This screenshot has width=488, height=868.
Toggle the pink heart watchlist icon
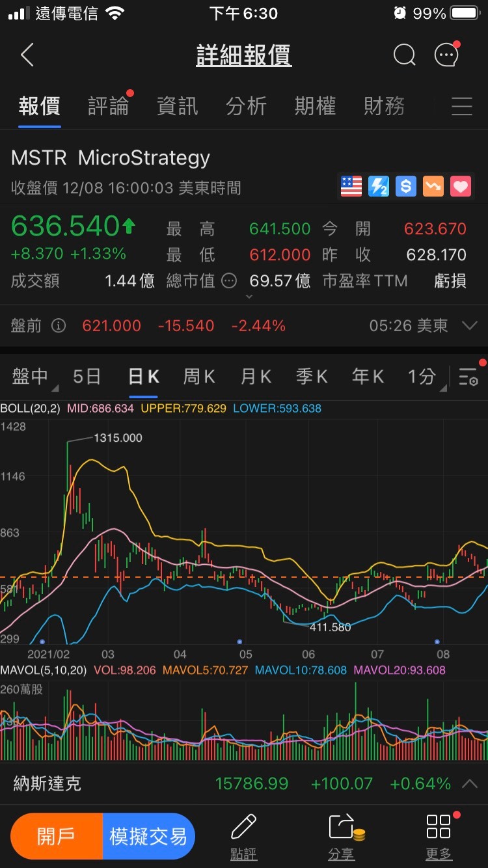click(461, 187)
